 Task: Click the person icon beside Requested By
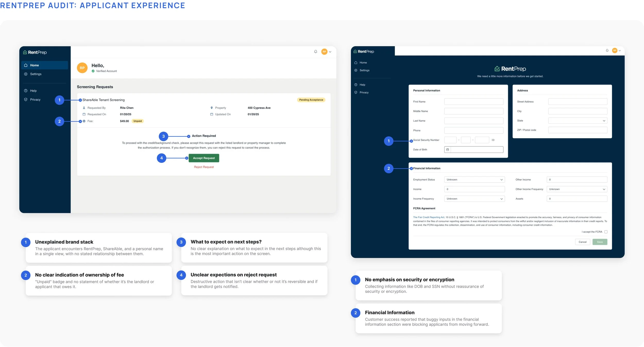click(x=84, y=108)
